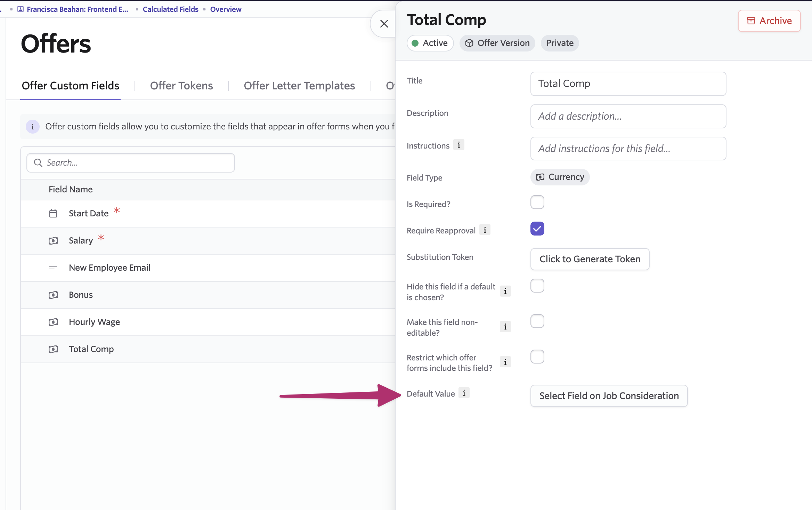This screenshot has width=812, height=510.
Task: Click the calendar icon beside Start Date
Action: [x=53, y=214]
